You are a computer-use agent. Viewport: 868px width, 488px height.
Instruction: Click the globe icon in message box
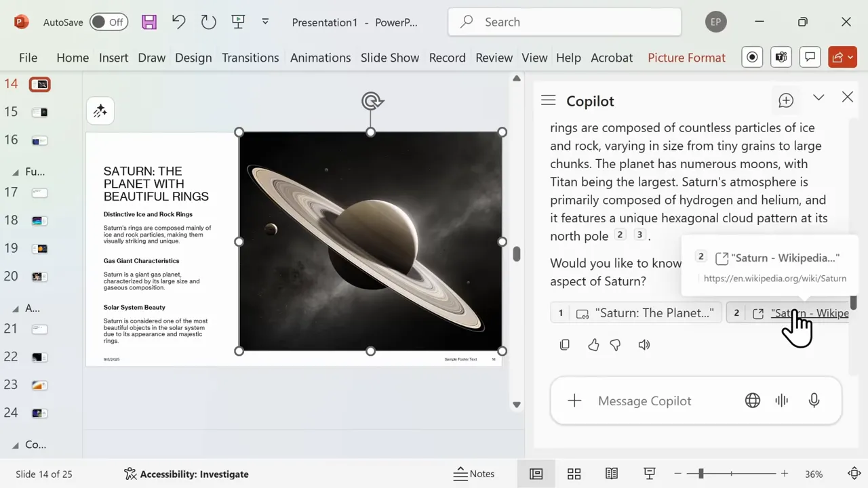coord(753,401)
